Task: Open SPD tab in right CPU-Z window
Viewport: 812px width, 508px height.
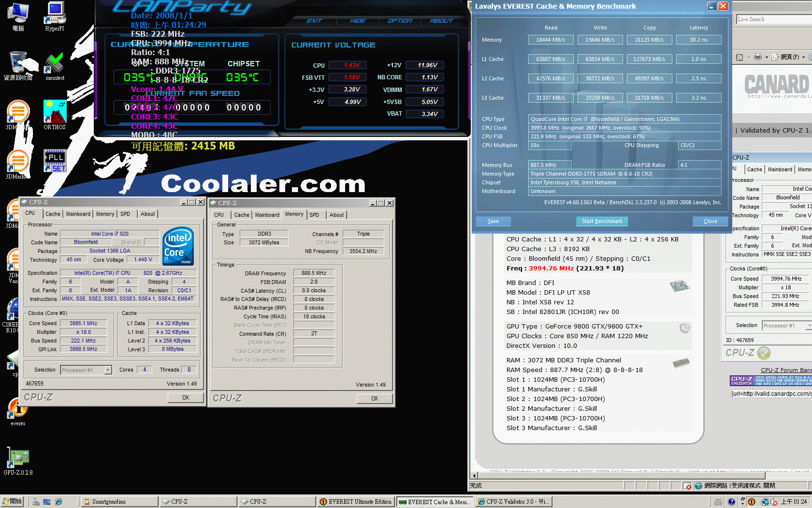Action: click(314, 215)
